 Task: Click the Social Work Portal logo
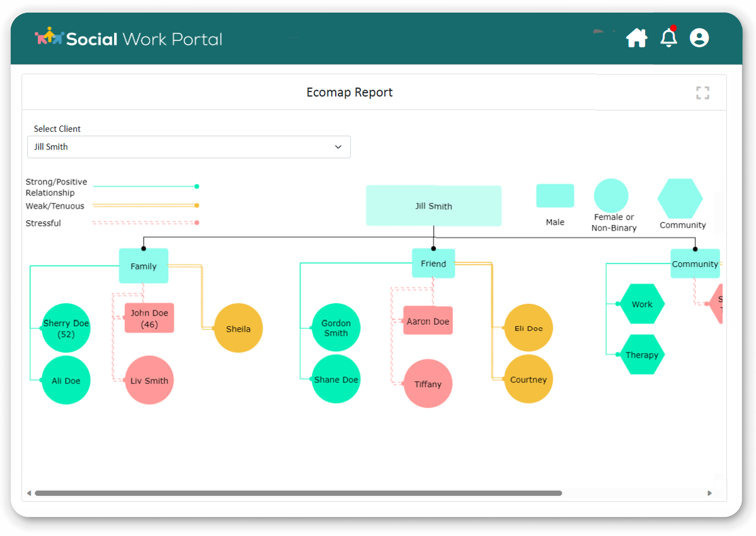(129, 38)
